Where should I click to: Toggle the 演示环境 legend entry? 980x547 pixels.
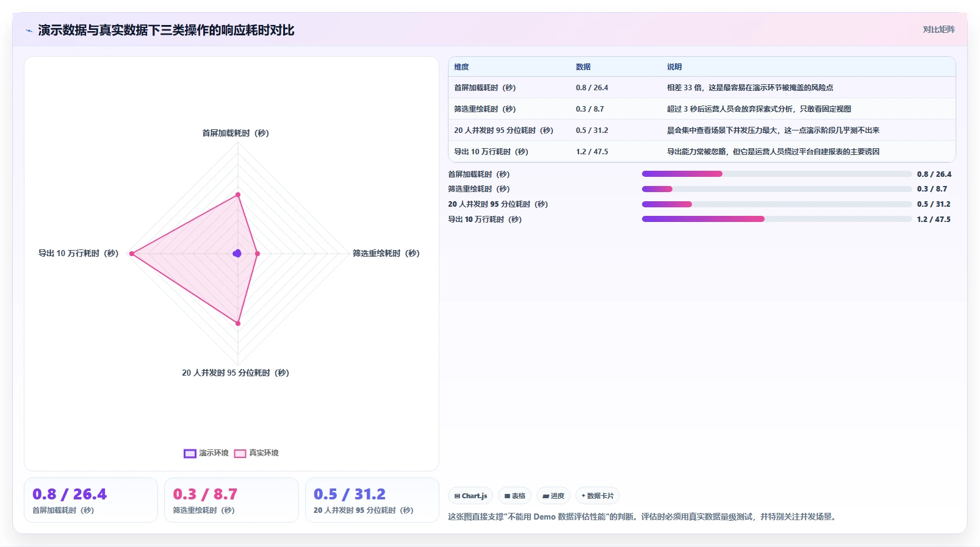(206, 453)
